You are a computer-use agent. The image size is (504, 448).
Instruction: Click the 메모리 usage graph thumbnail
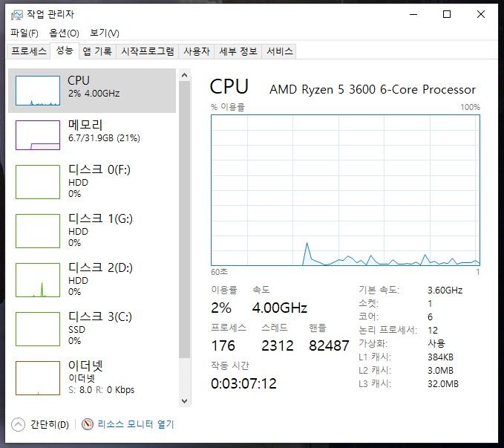tap(38, 135)
